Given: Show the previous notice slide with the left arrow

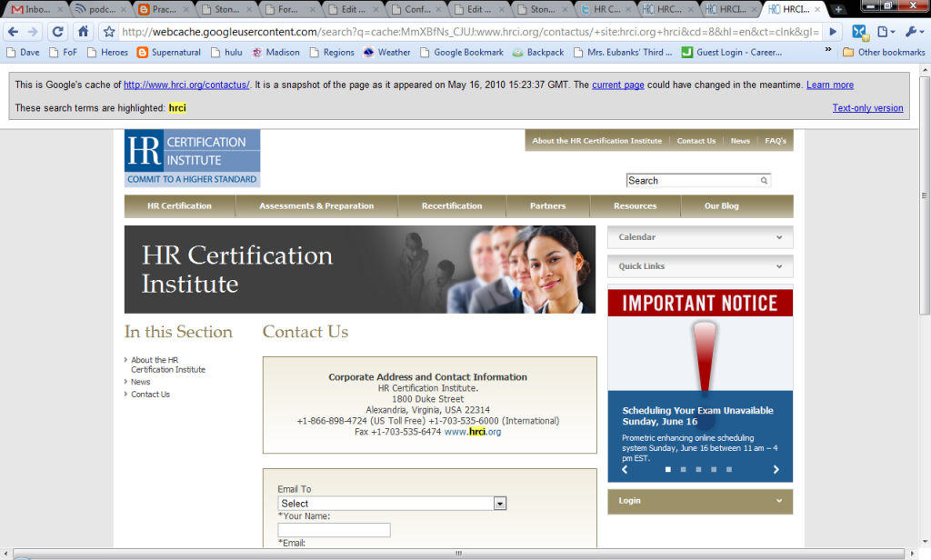Looking at the screenshot, I should click(x=625, y=469).
